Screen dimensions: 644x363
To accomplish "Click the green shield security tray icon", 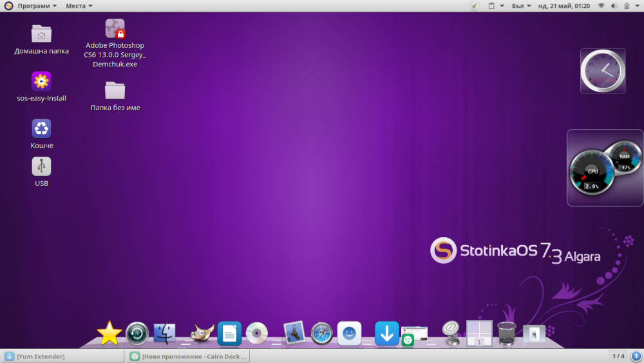I will click(x=475, y=6).
